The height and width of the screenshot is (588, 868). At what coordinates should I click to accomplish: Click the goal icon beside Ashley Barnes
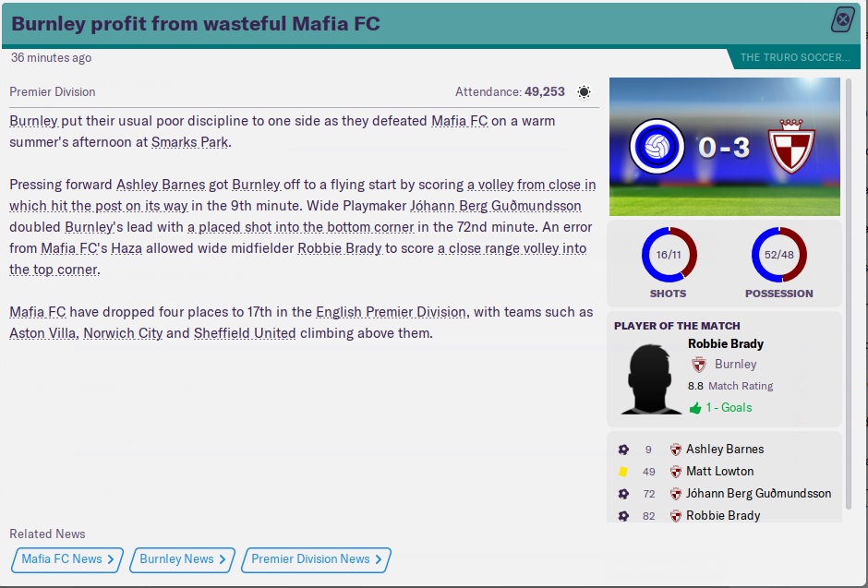pyautogui.click(x=623, y=450)
